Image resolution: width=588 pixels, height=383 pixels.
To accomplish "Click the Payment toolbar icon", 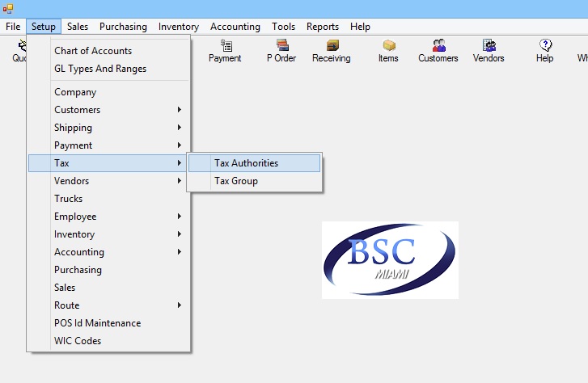I will coord(225,51).
